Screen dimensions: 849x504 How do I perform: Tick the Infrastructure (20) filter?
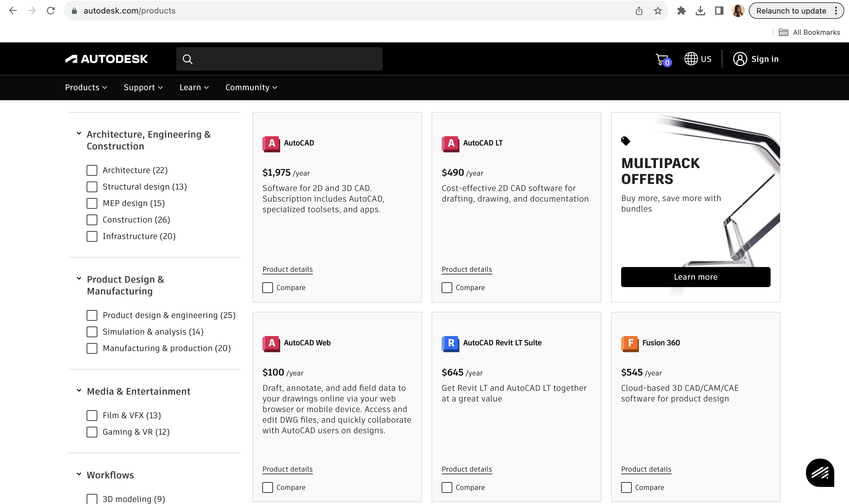click(x=92, y=236)
